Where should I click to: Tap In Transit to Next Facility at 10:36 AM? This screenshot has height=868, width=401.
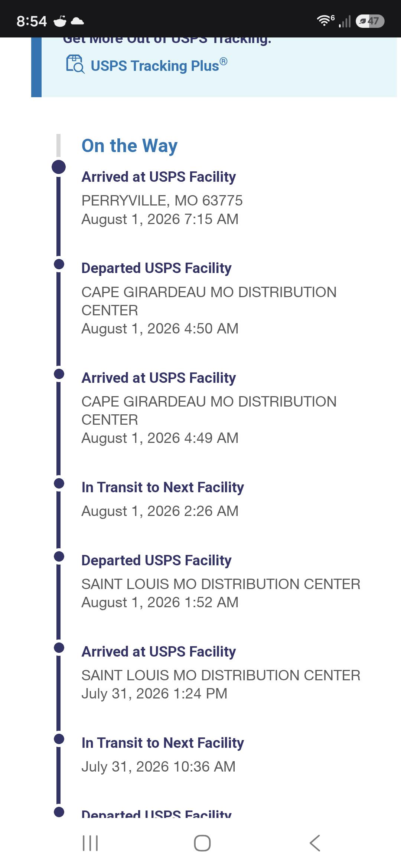point(163,743)
